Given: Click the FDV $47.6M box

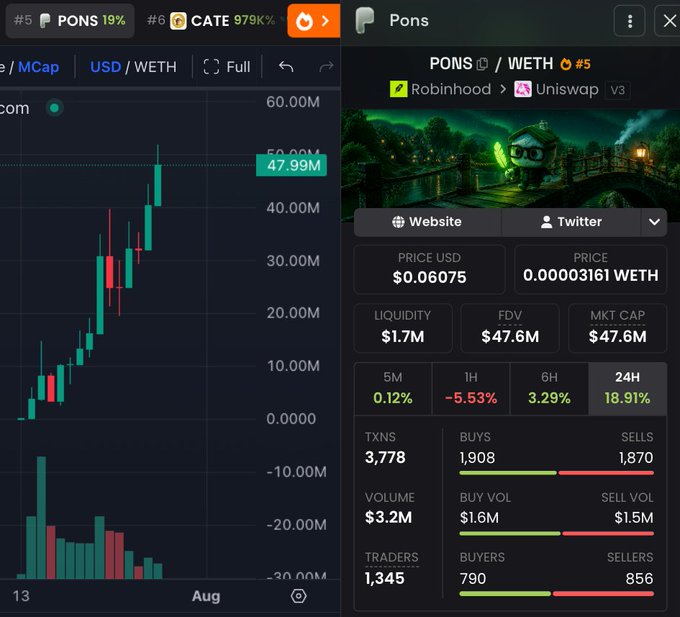Looking at the screenshot, I should tap(510, 328).
